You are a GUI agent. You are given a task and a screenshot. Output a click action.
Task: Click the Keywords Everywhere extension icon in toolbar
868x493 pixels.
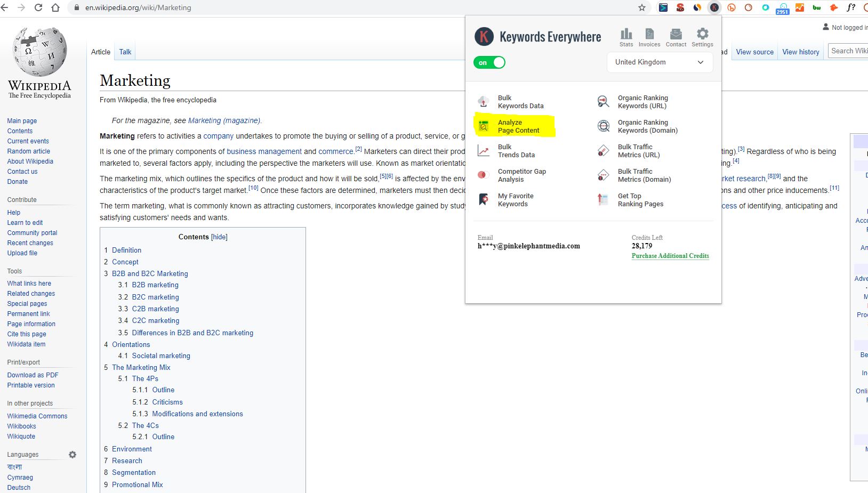[714, 7]
